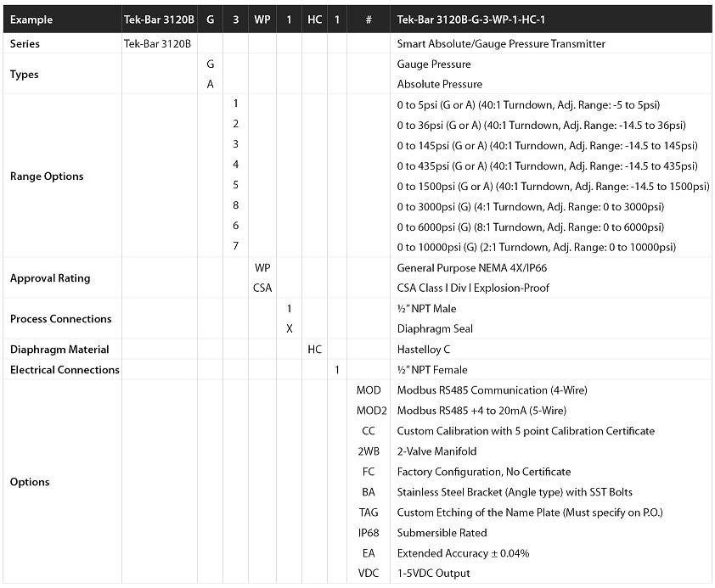This screenshot has height=588, width=715.
Task: Select process connection code "X"
Action: pos(289,329)
